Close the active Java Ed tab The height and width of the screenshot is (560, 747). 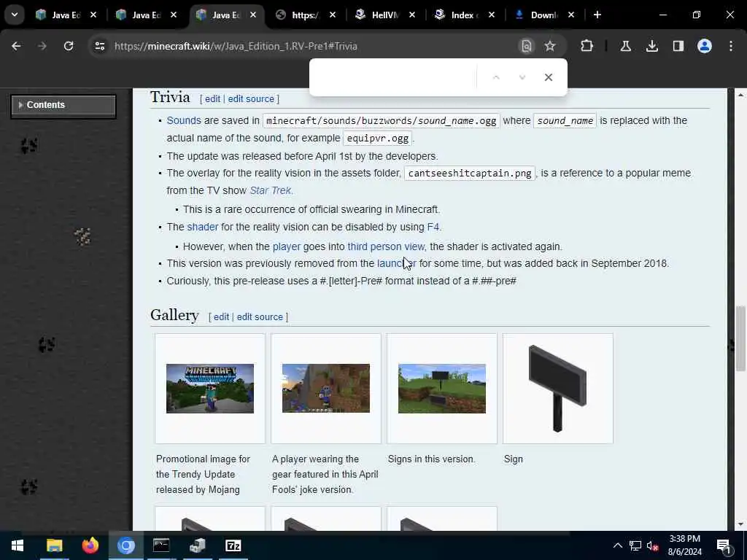pyautogui.click(x=253, y=15)
